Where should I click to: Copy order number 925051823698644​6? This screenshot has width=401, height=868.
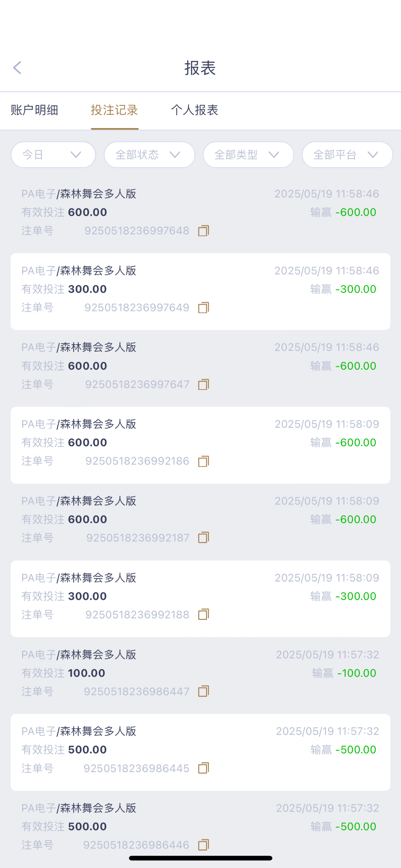(x=203, y=845)
